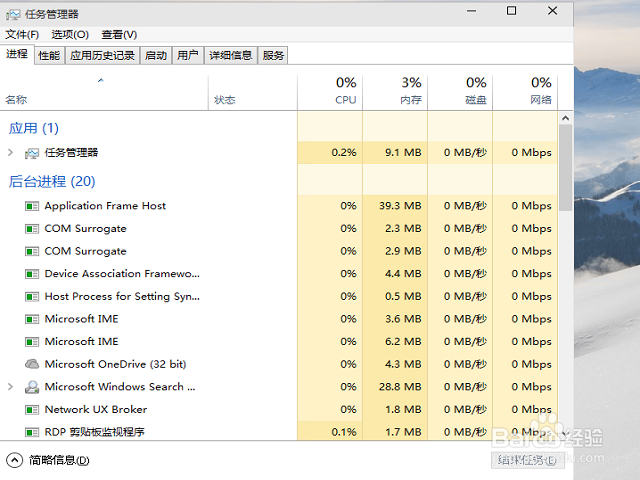Open the 详细信息 tab
640x480 pixels.
coord(231,55)
